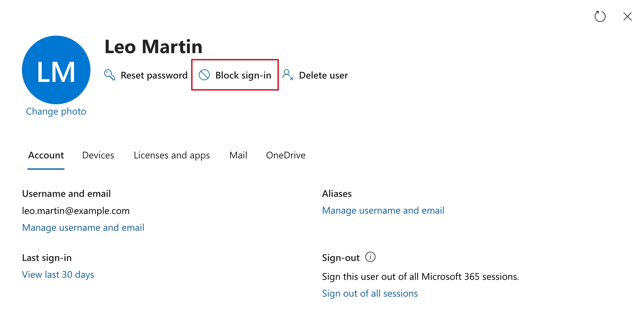The image size is (644, 310).
Task: Click the Aliases heading
Action: [337, 194]
